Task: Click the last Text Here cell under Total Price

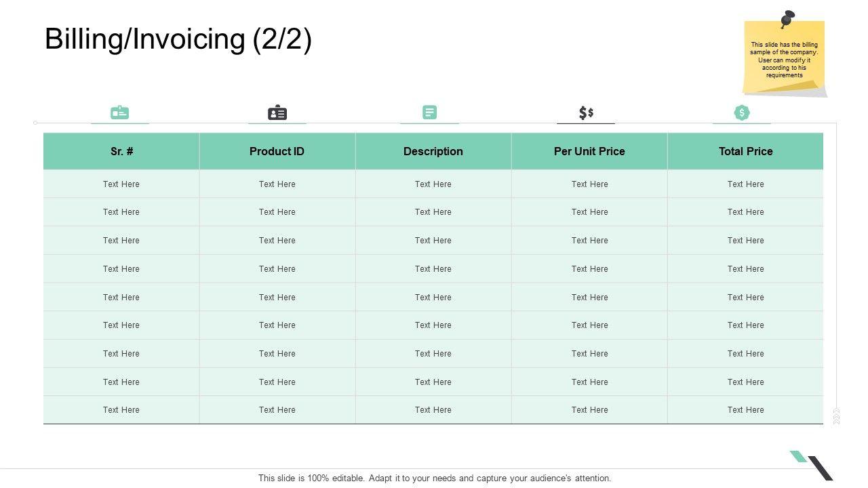Action: coord(746,410)
